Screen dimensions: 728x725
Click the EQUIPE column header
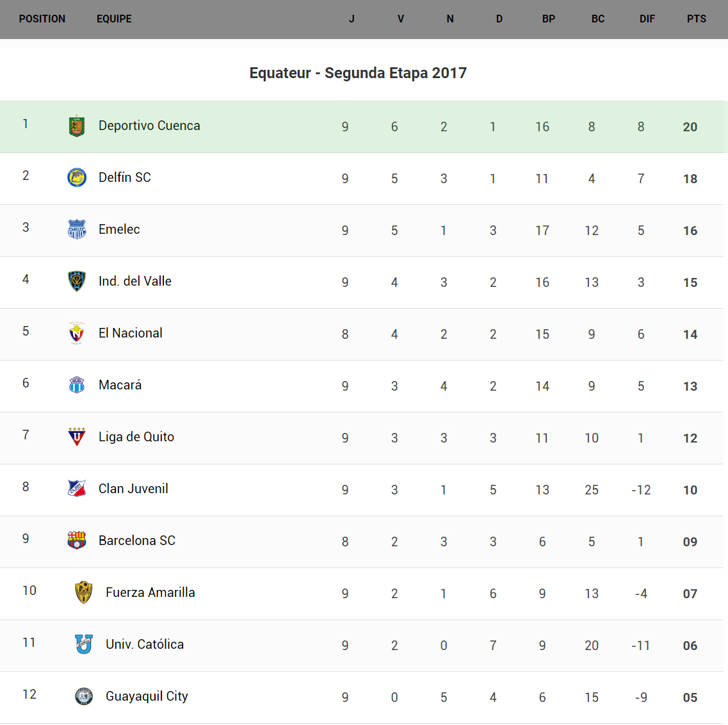(x=114, y=19)
